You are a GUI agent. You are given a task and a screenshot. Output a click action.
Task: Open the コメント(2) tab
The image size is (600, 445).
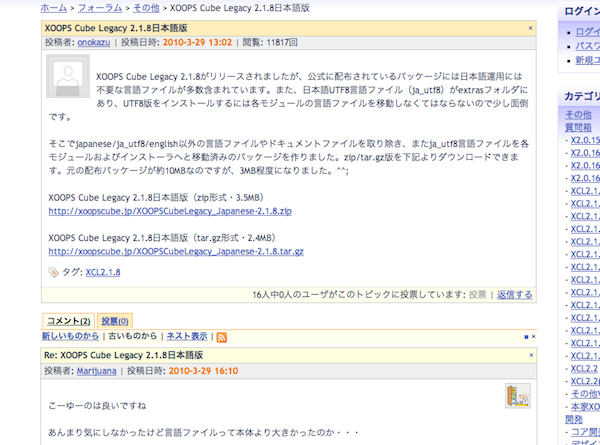point(68,321)
